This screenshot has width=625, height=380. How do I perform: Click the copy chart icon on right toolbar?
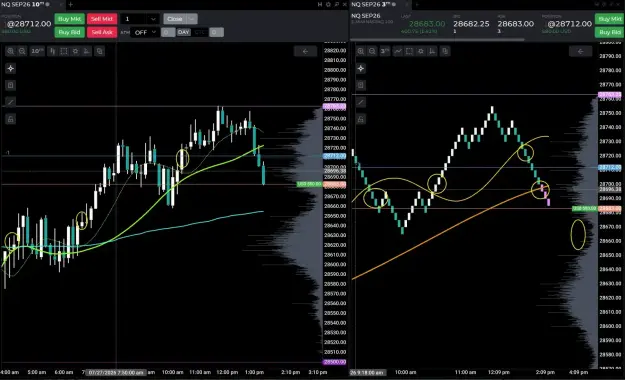(x=445, y=51)
